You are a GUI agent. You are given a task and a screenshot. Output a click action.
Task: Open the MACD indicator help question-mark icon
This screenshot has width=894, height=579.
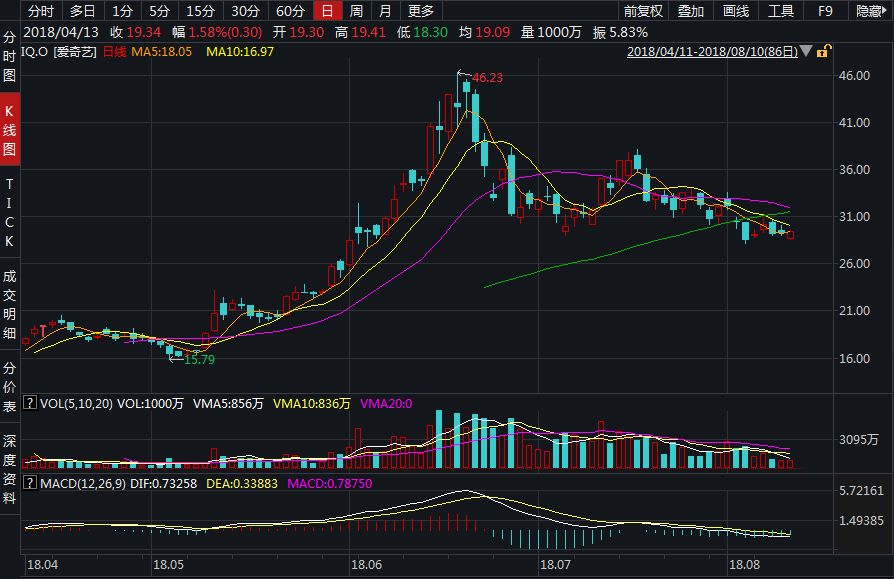coord(30,483)
